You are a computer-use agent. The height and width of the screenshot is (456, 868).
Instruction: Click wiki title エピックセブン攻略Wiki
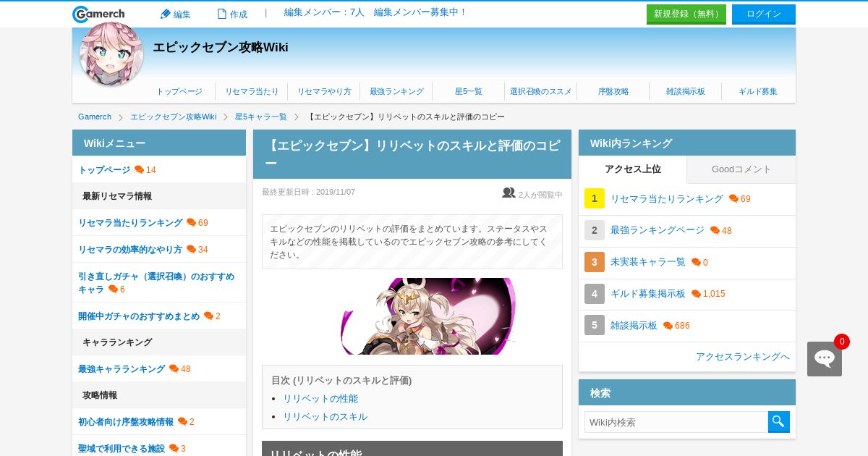pos(221,47)
